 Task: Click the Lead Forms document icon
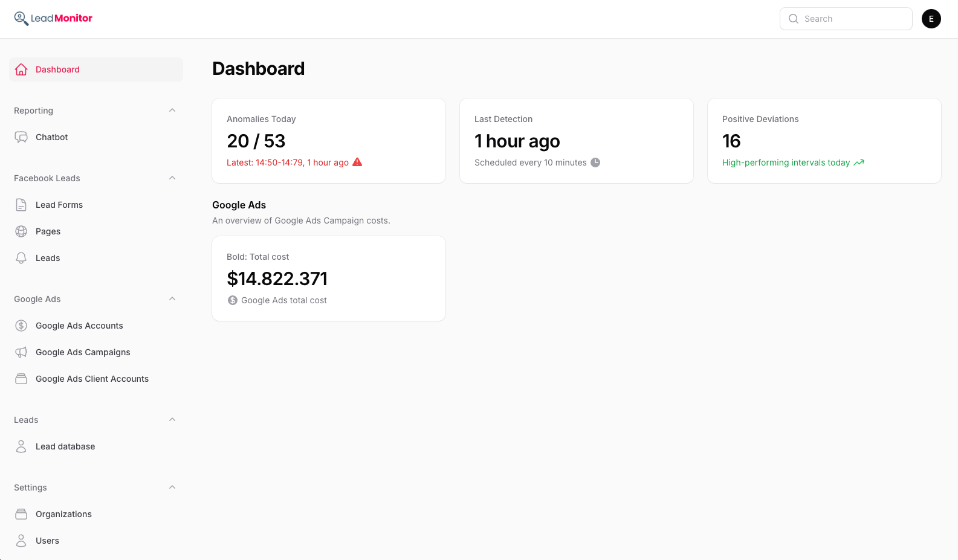tap(21, 205)
